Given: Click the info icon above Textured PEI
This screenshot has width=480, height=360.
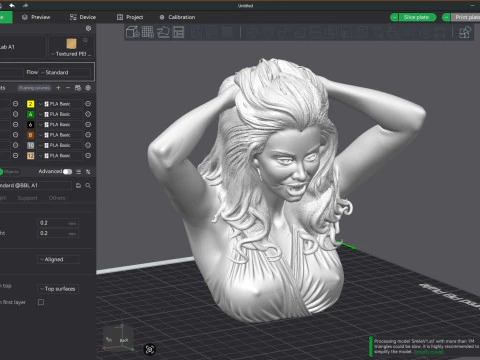Looking at the screenshot, I should (x=85, y=40).
